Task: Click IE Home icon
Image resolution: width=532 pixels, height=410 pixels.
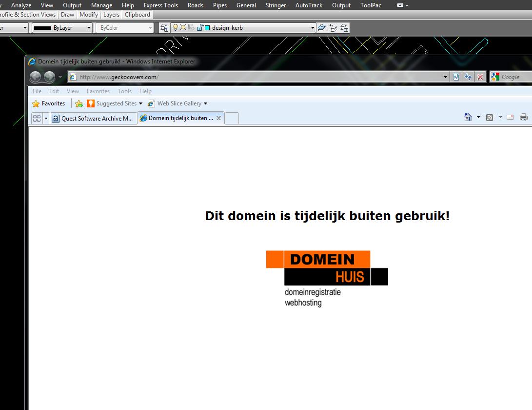Action: (468, 117)
